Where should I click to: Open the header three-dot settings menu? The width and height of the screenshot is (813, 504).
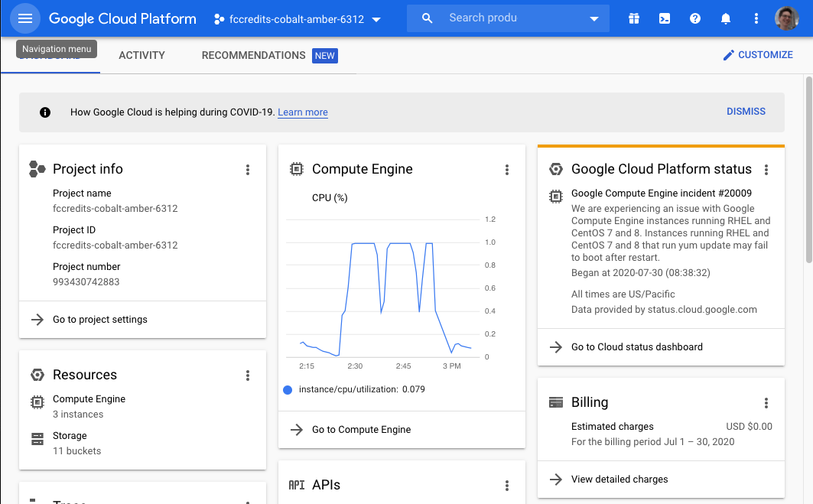pyautogui.click(x=756, y=18)
